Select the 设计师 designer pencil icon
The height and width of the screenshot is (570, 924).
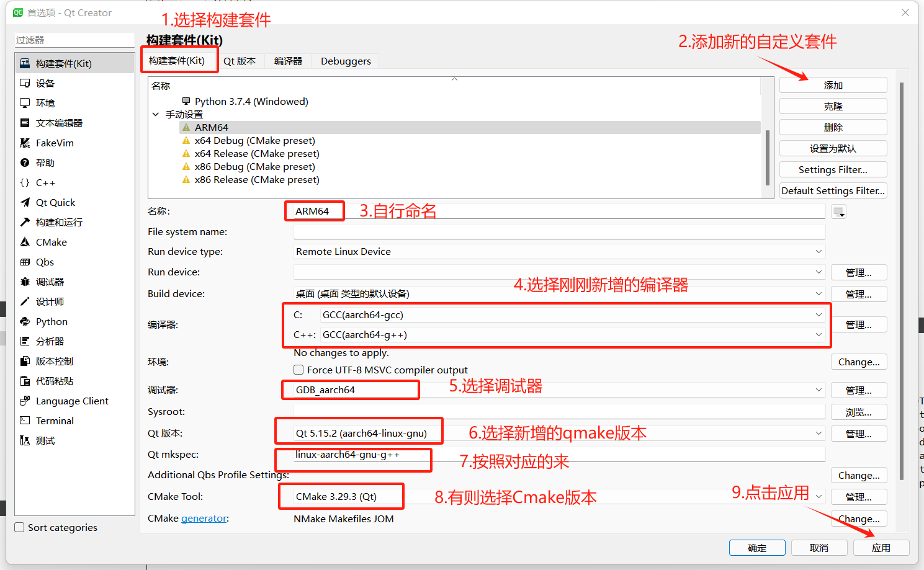click(25, 301)
